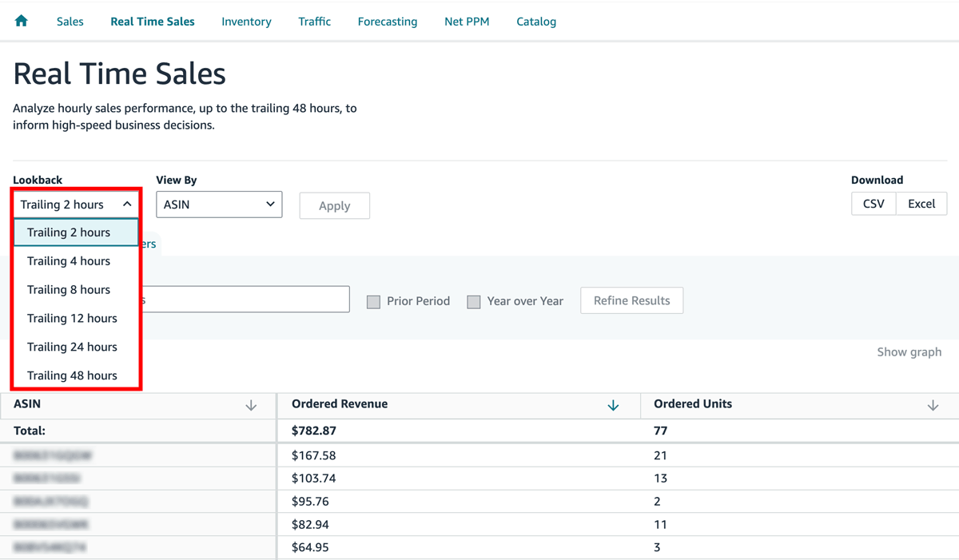Choose Trailing 12 hours option
Viewport: 959px width, 560px height.
tap(76, 319)
